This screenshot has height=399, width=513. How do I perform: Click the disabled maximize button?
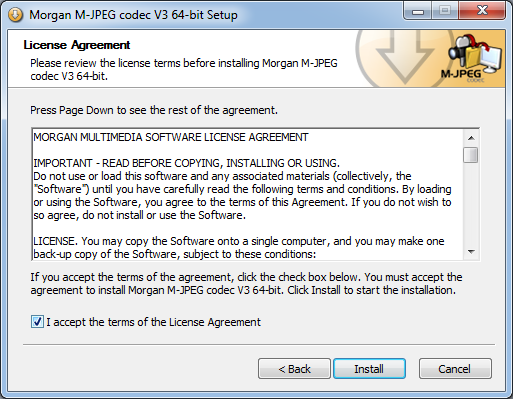pyautogui.click(x=445, y=12)
